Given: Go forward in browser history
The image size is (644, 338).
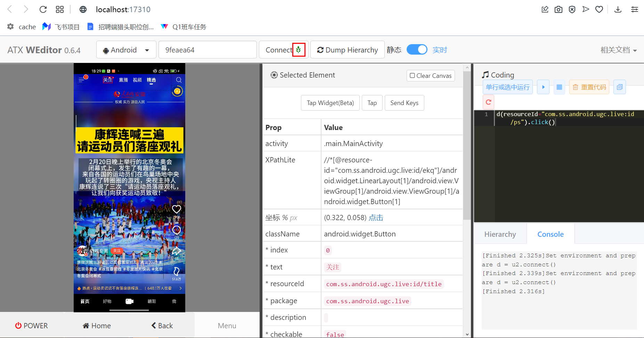Looking at the screenshot, I should 26,9.
